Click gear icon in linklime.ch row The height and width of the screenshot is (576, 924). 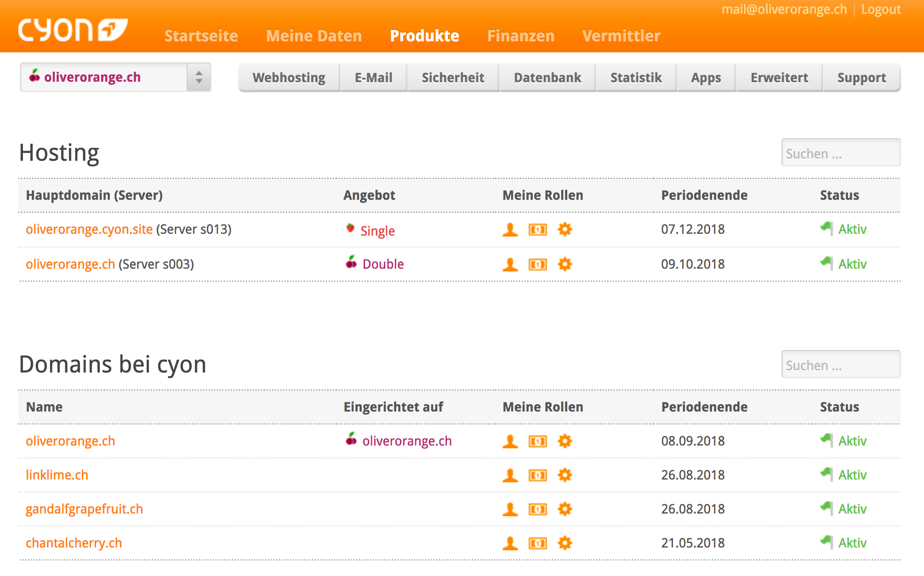pos(565,475)
